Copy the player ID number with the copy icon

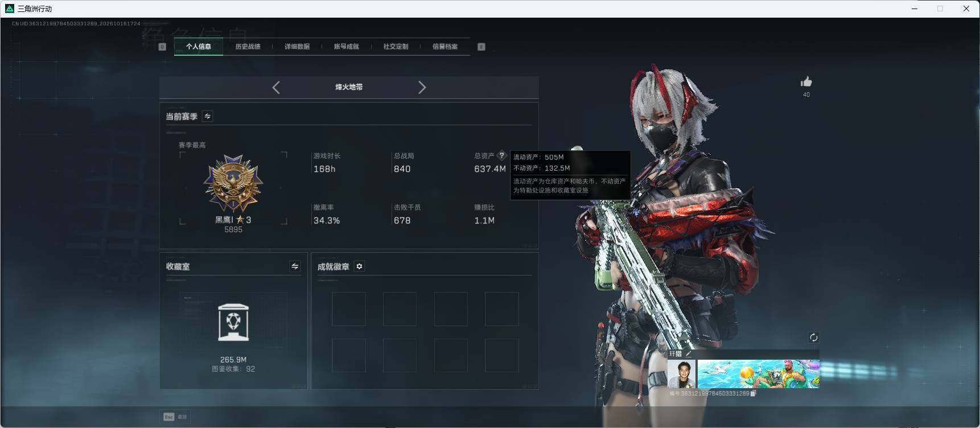coord(753,393)
